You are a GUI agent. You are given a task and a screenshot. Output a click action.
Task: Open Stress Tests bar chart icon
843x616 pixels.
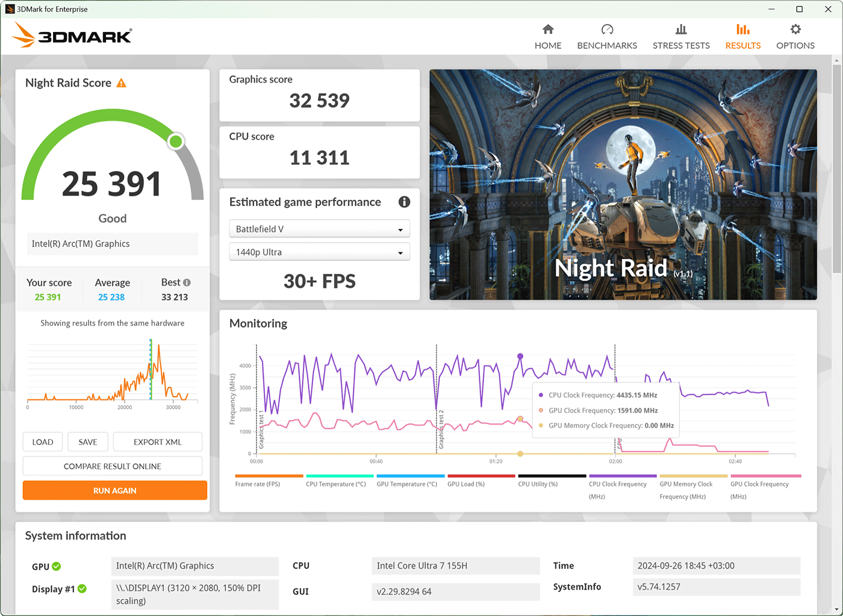point(681,30)
